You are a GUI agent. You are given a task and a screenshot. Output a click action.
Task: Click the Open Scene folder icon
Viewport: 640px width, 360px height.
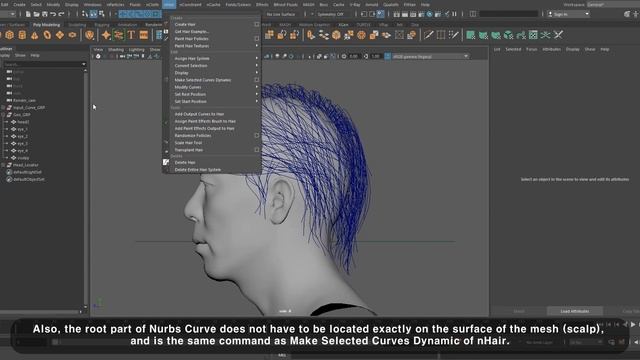pyautogui.click(x=36, y=14)
